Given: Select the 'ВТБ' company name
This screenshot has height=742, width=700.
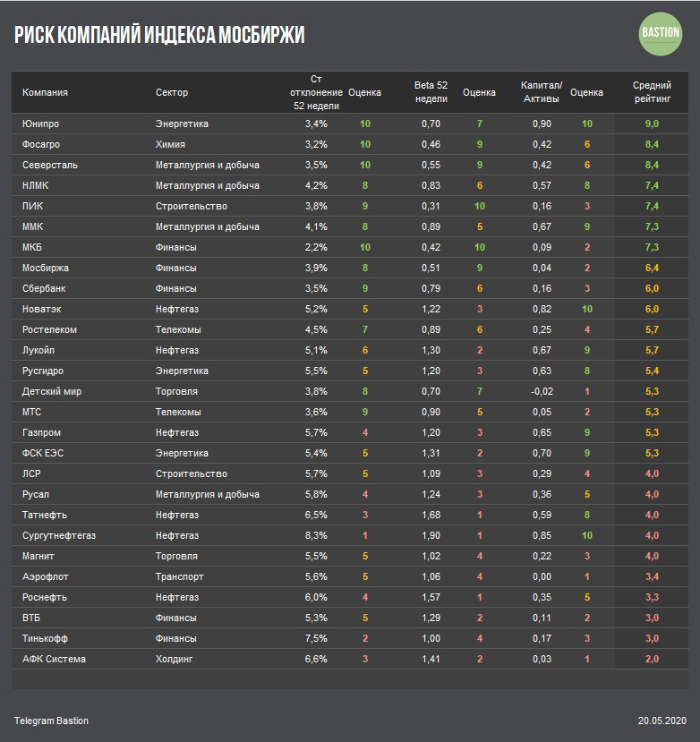Looking at the screenshot, I should coord(31,618).
